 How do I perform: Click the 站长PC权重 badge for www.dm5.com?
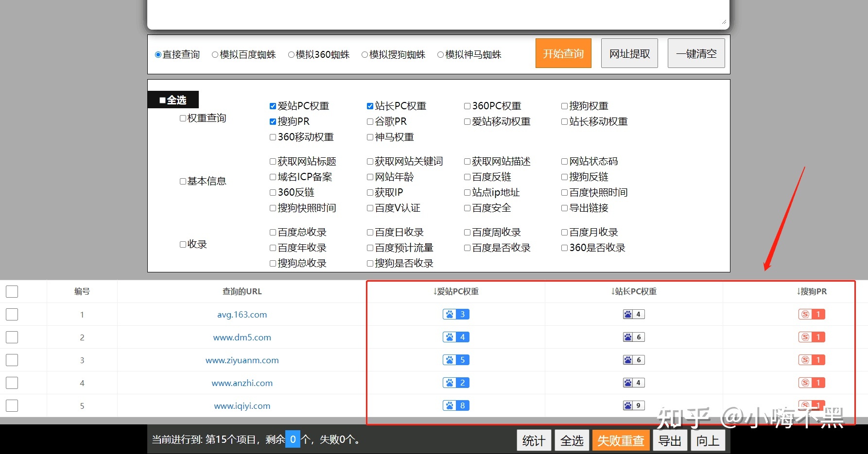point(634,337)
